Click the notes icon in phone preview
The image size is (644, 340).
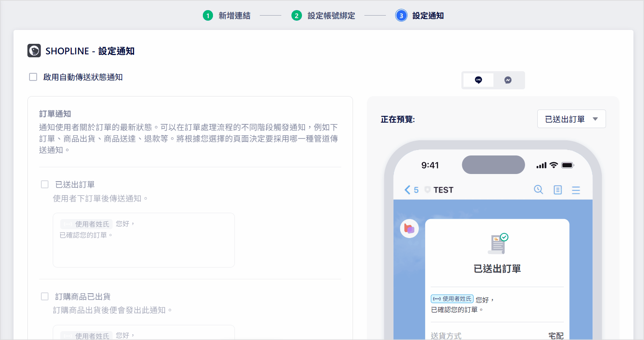[558, 190]
